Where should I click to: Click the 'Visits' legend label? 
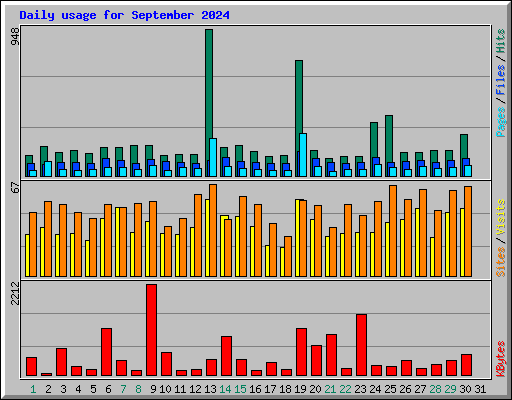click(x=500, y=218)
